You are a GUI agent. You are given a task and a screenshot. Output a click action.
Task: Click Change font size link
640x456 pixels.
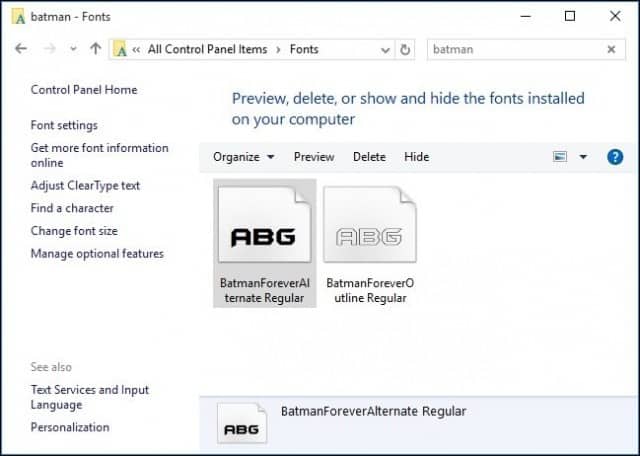74,231
